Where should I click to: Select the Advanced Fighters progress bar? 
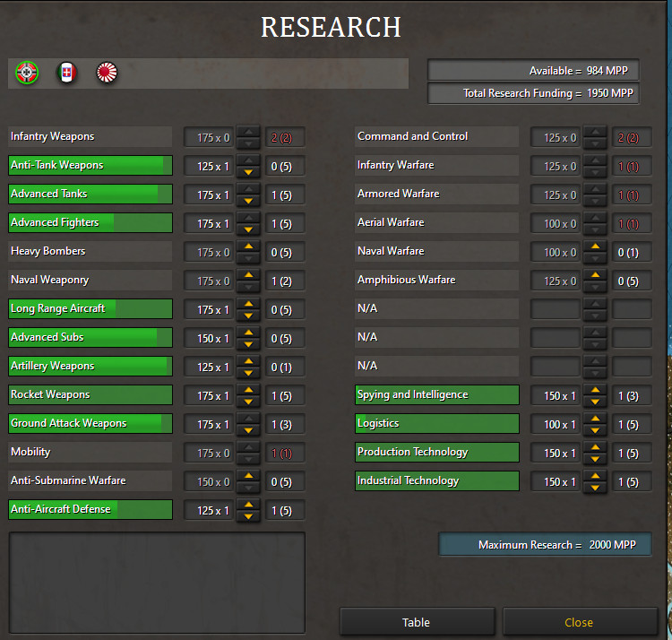point(90,223)
